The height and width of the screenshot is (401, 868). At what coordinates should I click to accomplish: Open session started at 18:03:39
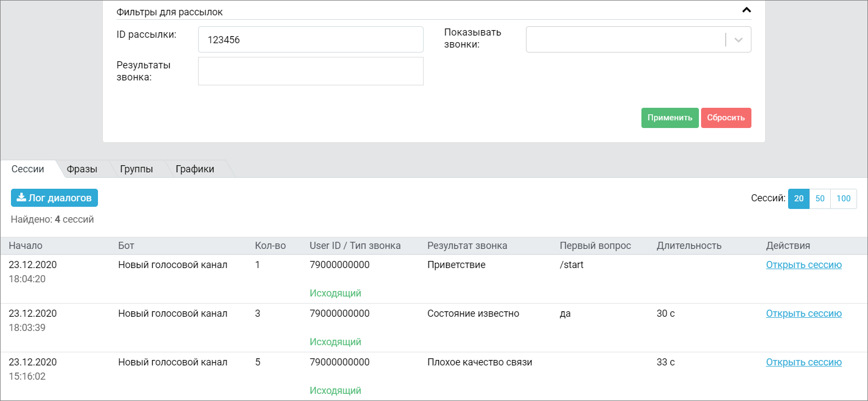(x=803, y=313)
